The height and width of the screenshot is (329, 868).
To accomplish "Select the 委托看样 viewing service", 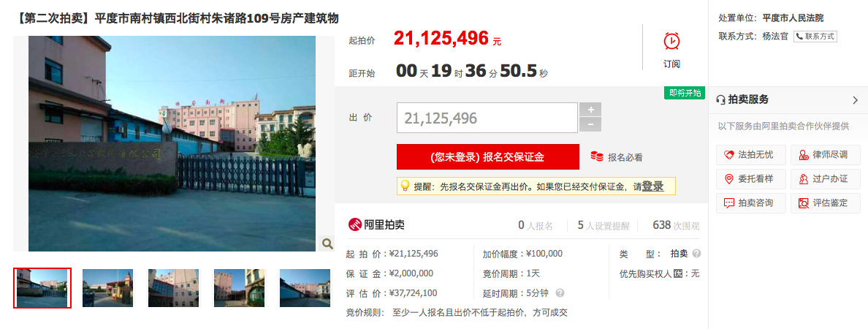I will [x=752, y=179].
